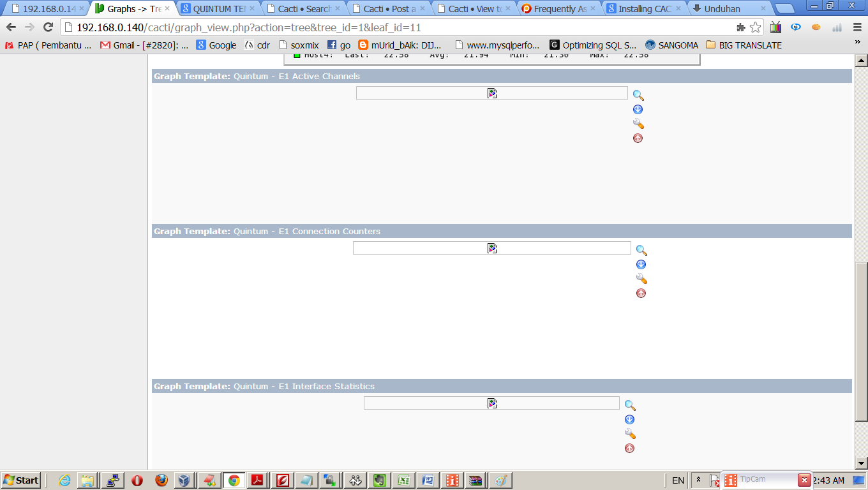Jump to page top from E1 Active Channels

click(638, 138)
